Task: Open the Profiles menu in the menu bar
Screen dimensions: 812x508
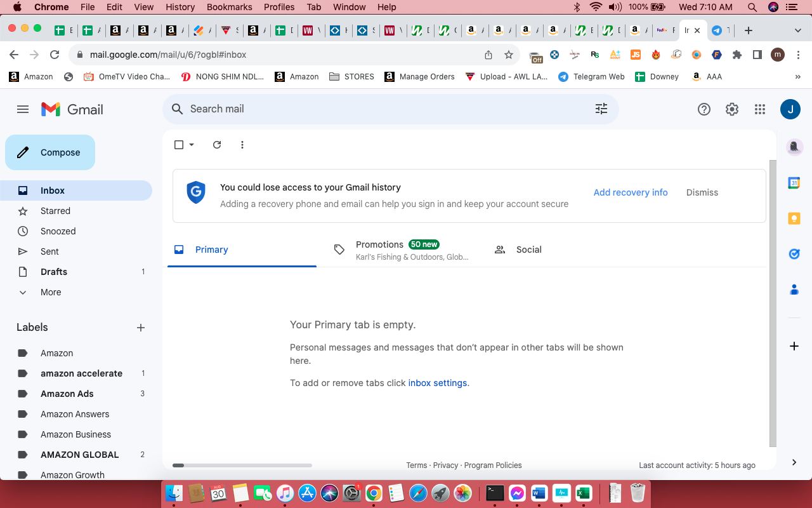Action: (279, 7)
